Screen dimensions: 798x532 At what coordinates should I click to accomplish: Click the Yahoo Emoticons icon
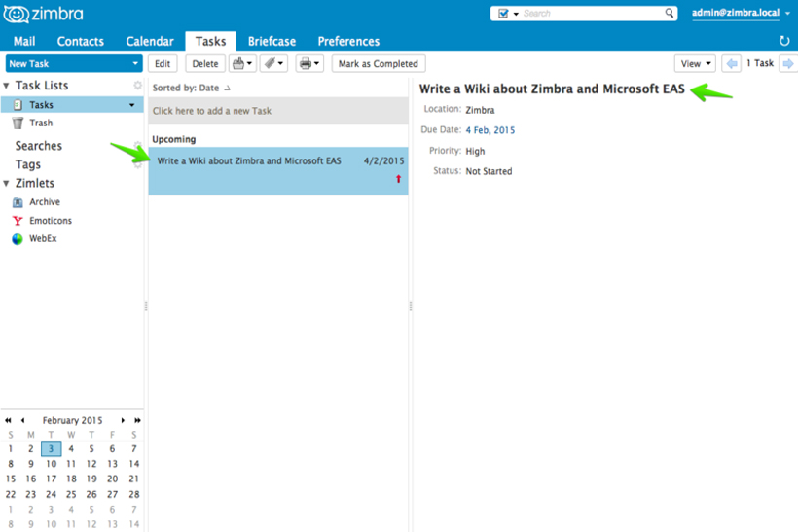(18, 221)
